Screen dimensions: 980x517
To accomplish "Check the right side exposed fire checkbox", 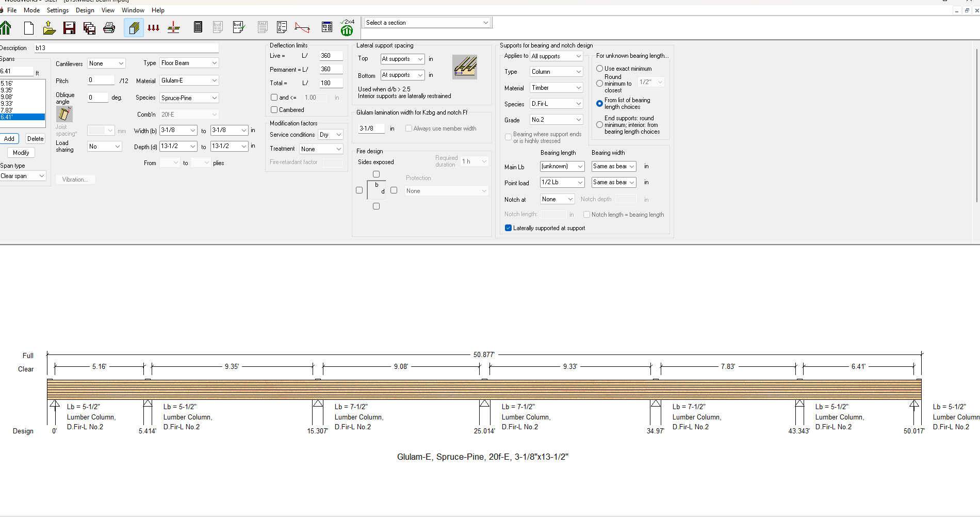I will [394, 190].
